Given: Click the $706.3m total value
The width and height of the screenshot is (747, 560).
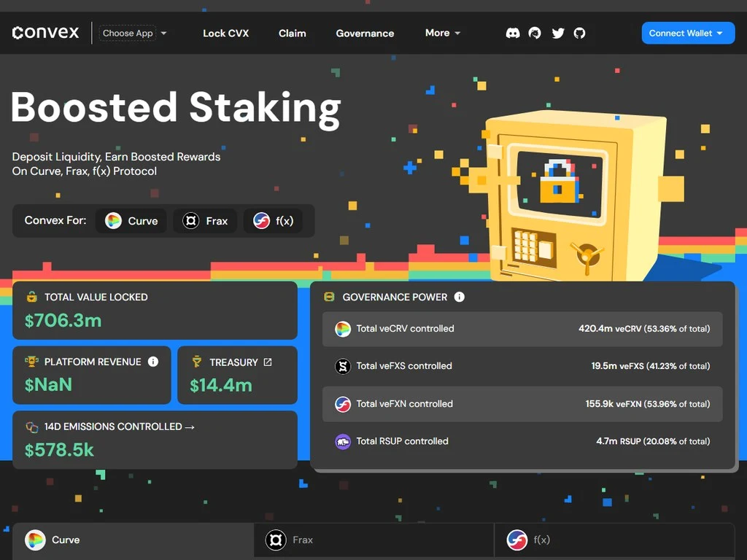Looking at the screenshot, I should (x=63, y=321).
